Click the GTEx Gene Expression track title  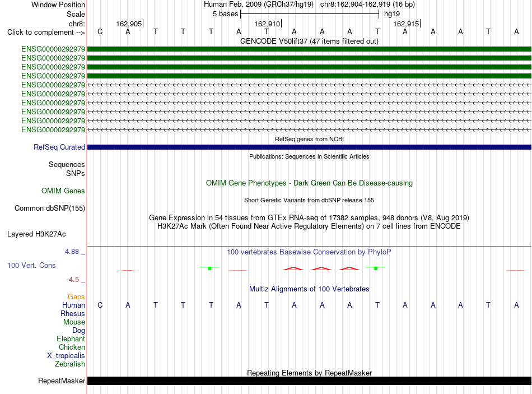pos(309,217)
